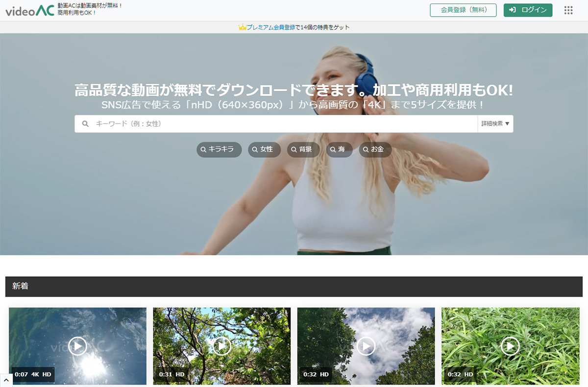This screenshot has height=387, width=588.
Task: Play the 0:32 HD clouds and trees video
Action: click(x=366, y=346)
